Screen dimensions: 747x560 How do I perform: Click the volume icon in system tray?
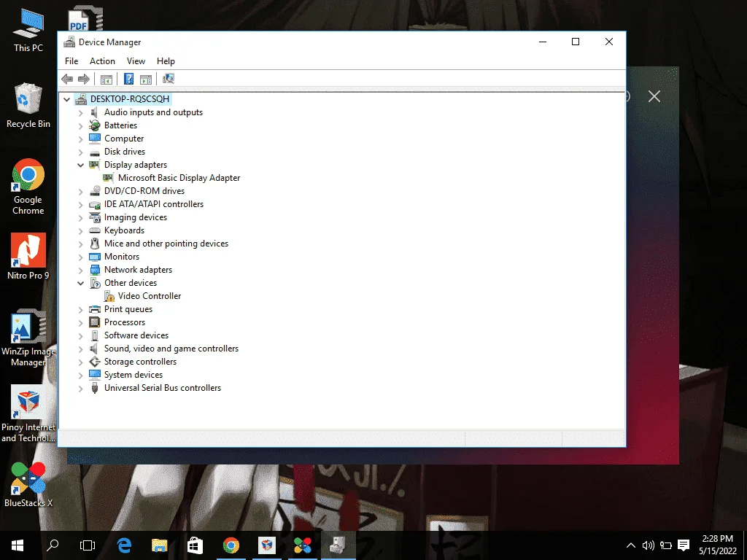click(648, 545)
